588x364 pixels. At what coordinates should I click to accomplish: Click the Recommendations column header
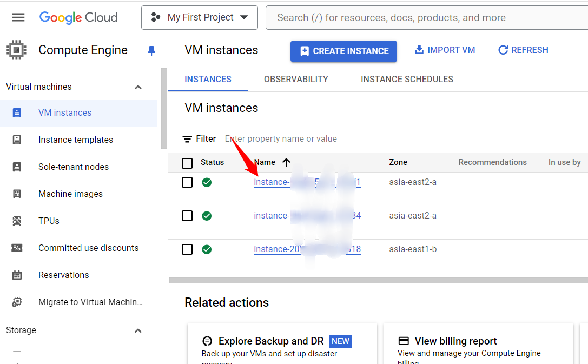coord(492,162)
